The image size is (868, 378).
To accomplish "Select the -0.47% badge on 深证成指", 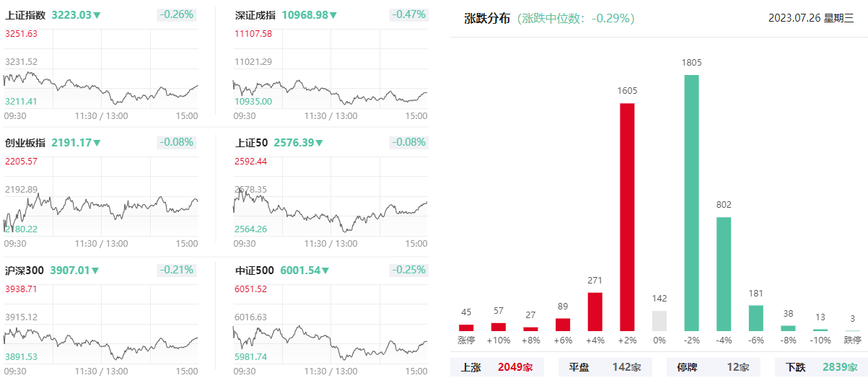I will coord(409,14).
